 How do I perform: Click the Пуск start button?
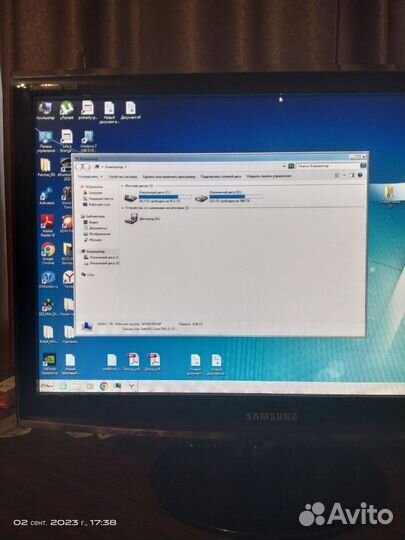coord(48,386)
